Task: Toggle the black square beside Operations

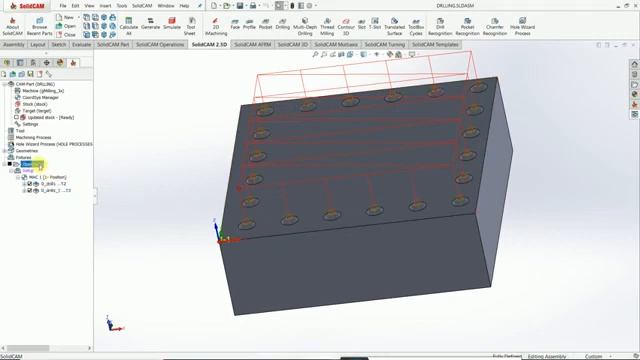Action: [9, 164]
